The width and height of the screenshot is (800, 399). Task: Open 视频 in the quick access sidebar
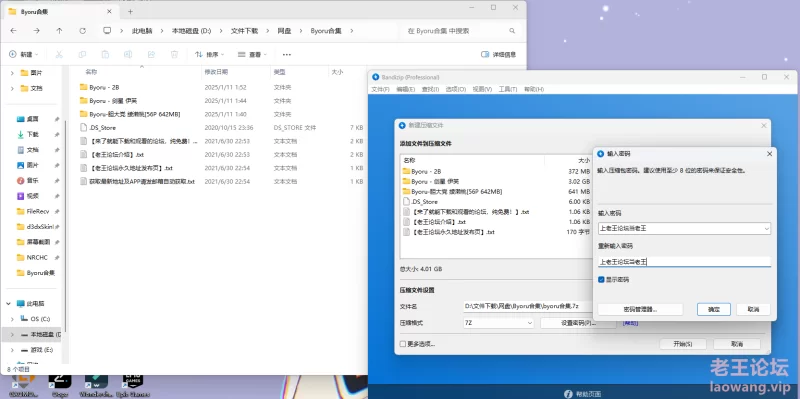[32, 196]
